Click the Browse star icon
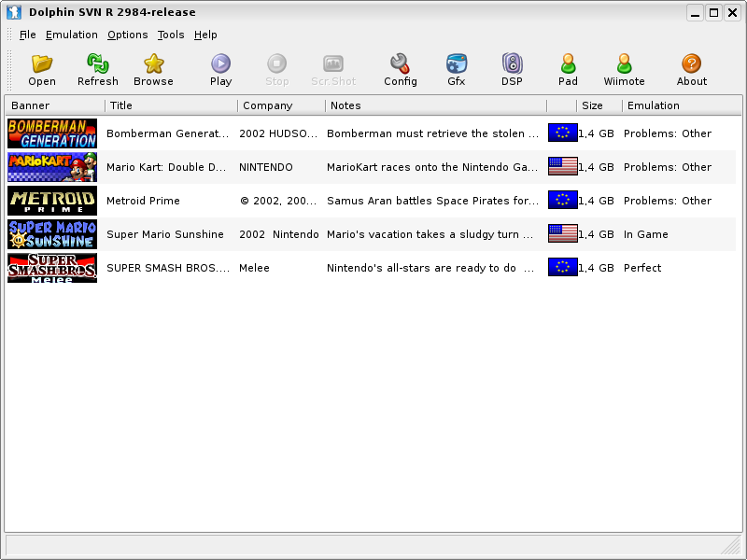The width and height of the screenshot is (747, 560). [153, 63]
